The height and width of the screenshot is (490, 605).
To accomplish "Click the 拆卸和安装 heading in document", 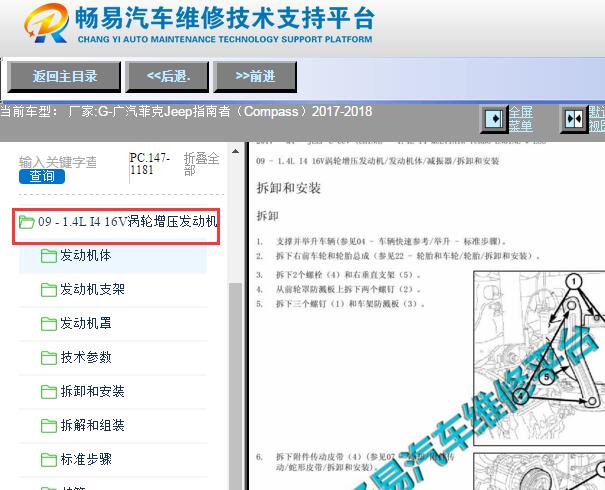I will click(x=289, y=188).
